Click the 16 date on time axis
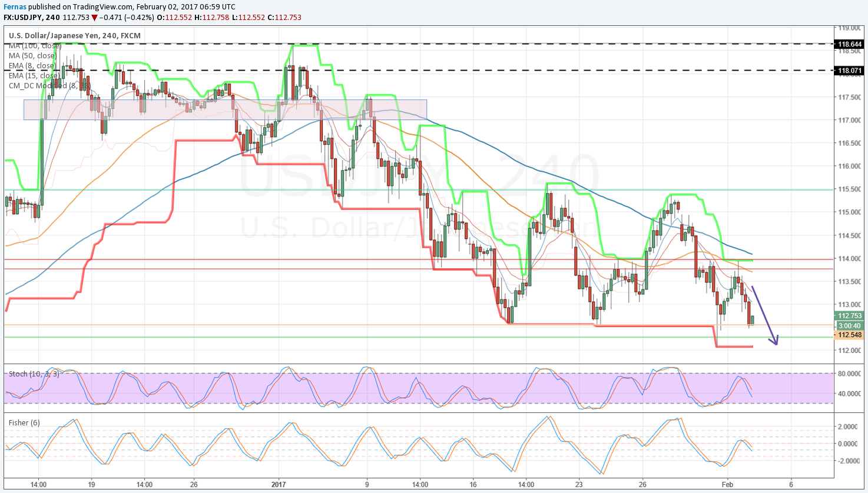Viewport: 868px width, 493px height. point(473,485)
